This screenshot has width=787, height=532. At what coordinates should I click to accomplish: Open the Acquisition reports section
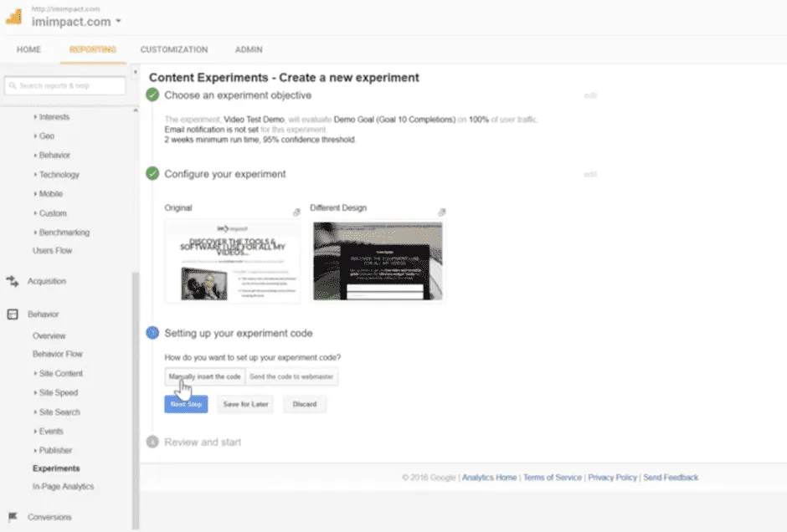(47, 281)
